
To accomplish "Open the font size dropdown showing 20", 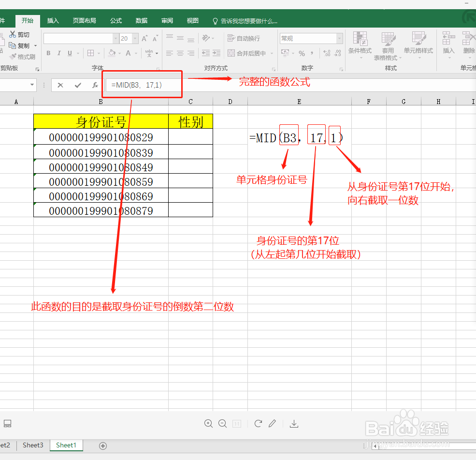I will click(x=135, y=39).
